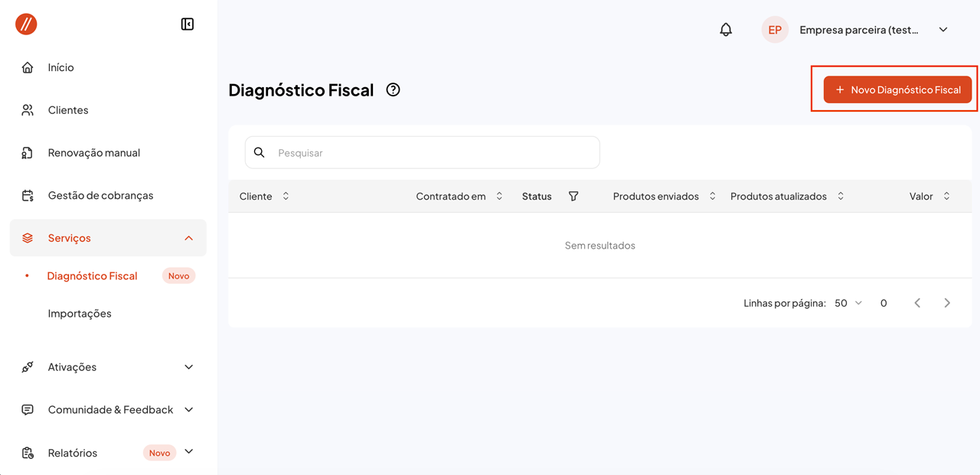The width and height of the screenshot is (980, 475).
Task: Click the orange logo in the sidebar
Action: coord(26,24)
